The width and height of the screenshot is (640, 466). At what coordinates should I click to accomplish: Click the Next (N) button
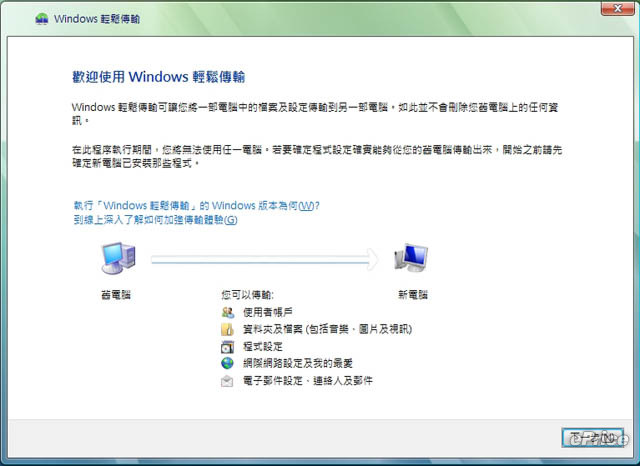pyautogui.click(x=592, y=438)
